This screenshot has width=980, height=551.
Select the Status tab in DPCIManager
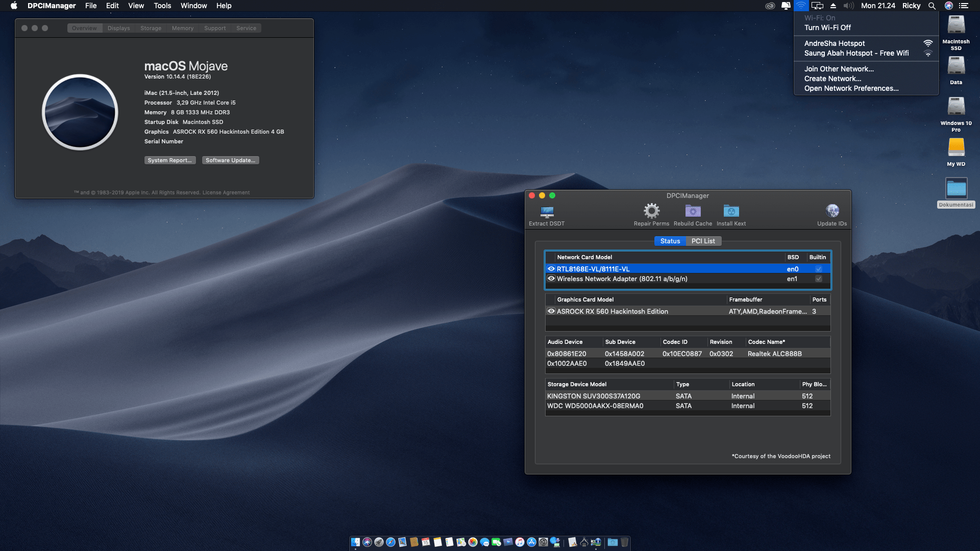point(670,241)
